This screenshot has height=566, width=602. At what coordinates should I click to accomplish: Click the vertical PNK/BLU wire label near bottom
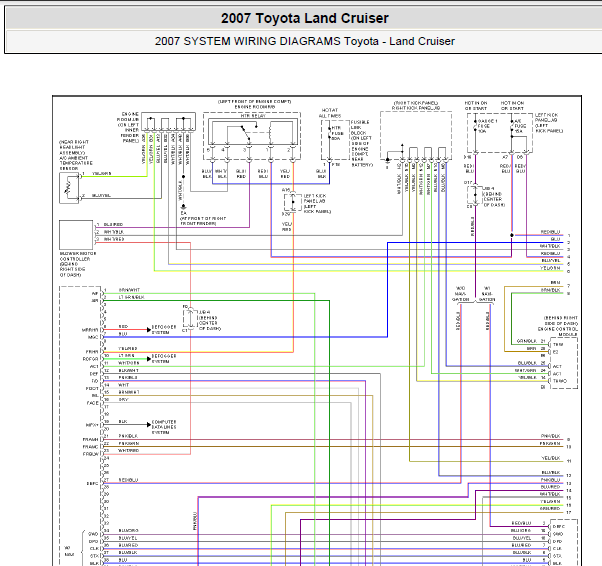click(195, 521)
